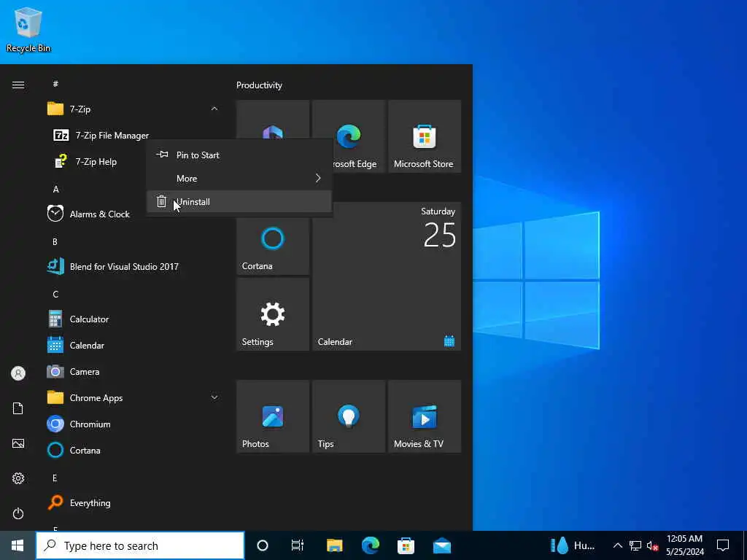Choose Pin to Start option
The width and height of the screenshot is (747, 560).
click(239, 155)
